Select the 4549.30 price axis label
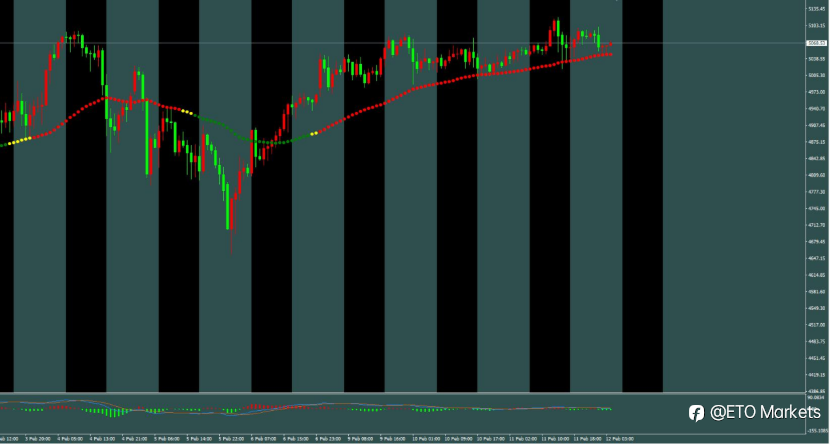 817,308
